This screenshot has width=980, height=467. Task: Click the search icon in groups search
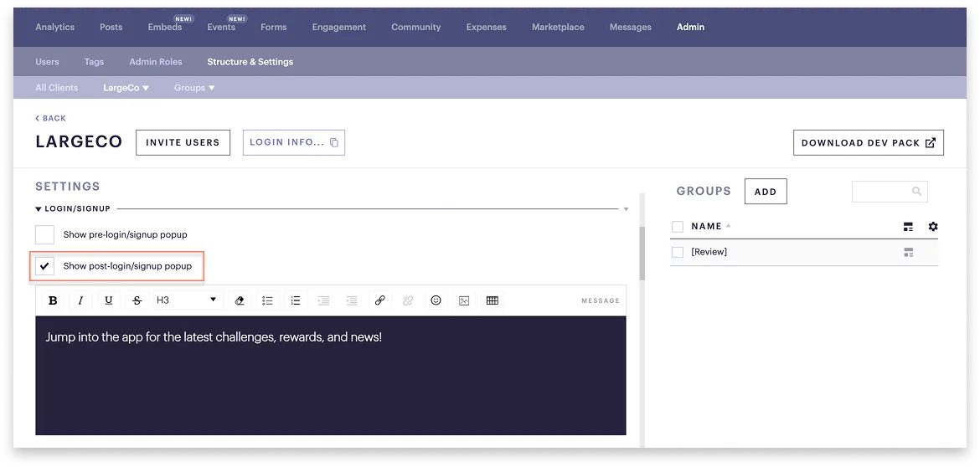[x=917, y=192]
